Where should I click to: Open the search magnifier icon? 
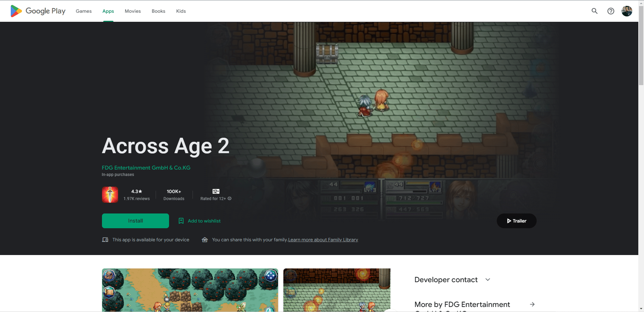tap(594, 11)
